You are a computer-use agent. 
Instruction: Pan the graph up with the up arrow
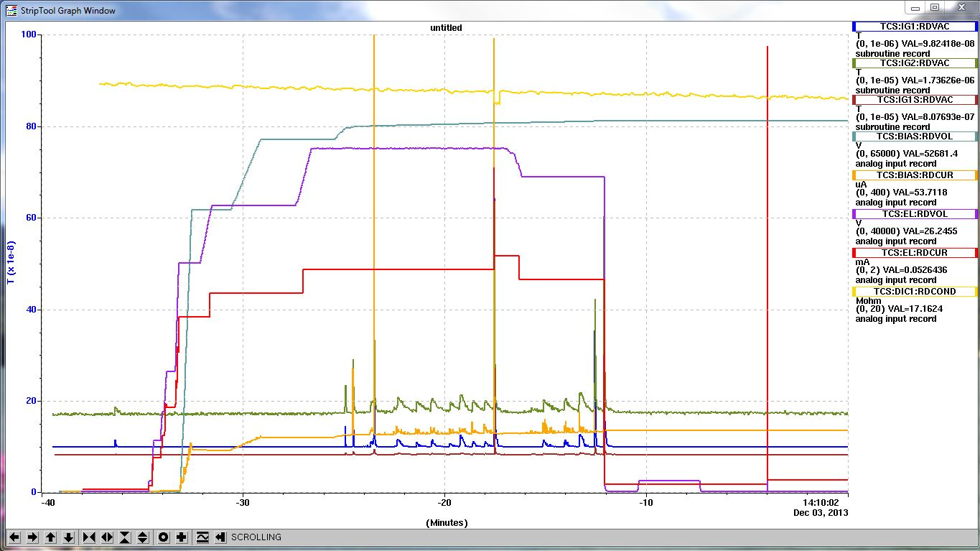point(50,537)
